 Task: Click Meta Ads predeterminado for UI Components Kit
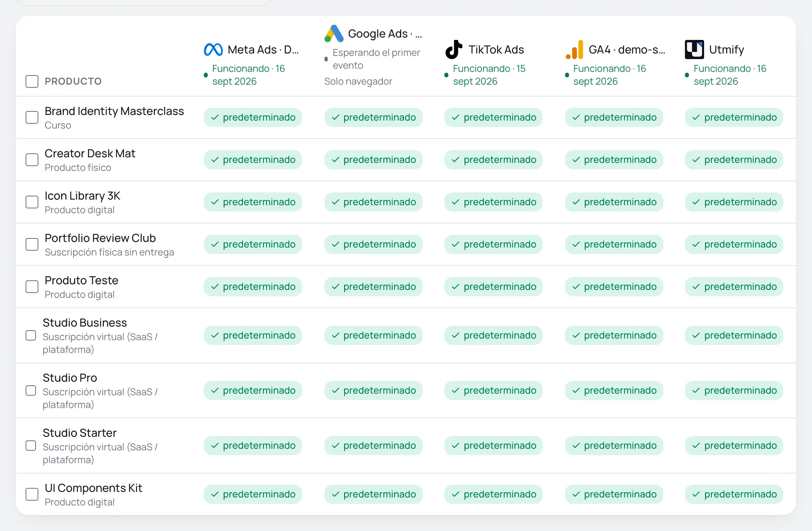253,494
